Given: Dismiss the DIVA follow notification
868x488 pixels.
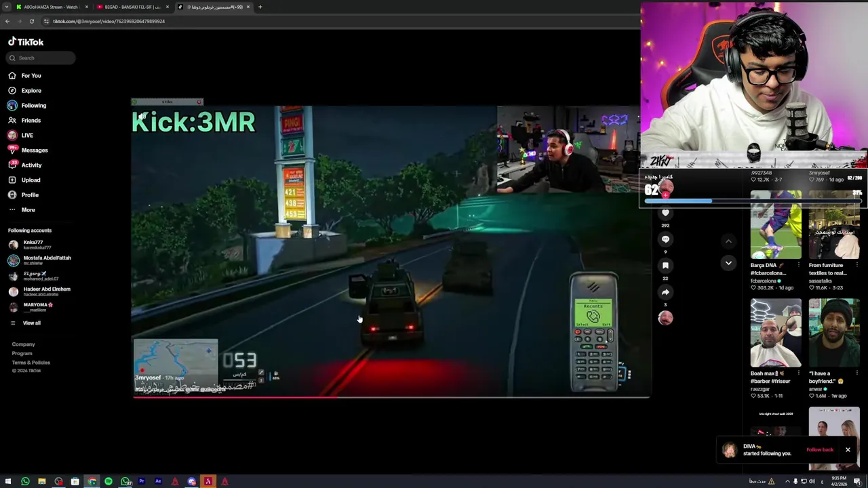Looking at the screenshot, I should [848, 449].
